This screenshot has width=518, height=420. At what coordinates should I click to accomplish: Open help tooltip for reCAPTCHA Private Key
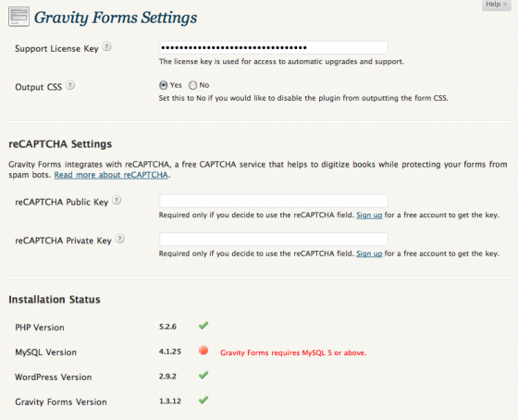[120, 239]
